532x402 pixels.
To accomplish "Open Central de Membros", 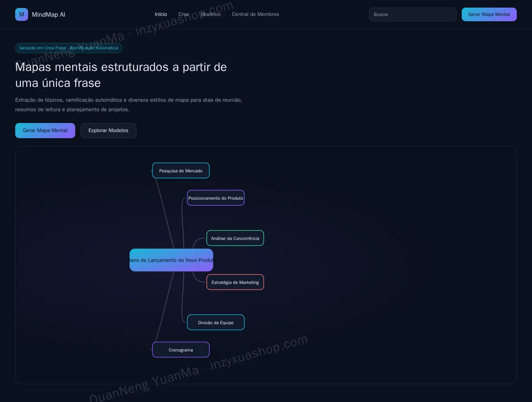I will click(255, 14).
